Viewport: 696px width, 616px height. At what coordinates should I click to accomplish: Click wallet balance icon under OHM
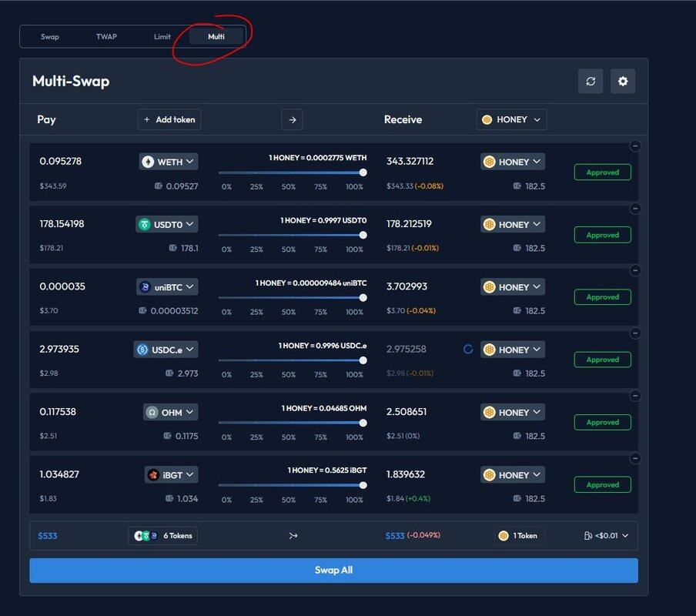click(168, 436)
